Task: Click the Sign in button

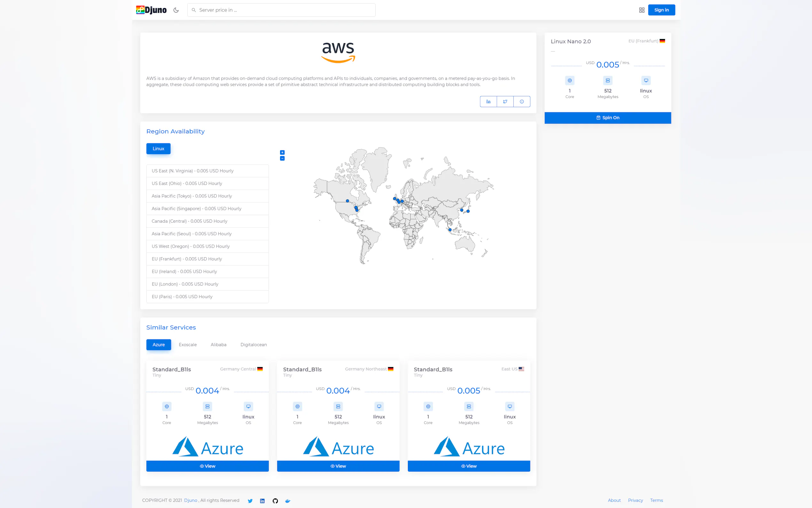Action: [661, 10]
